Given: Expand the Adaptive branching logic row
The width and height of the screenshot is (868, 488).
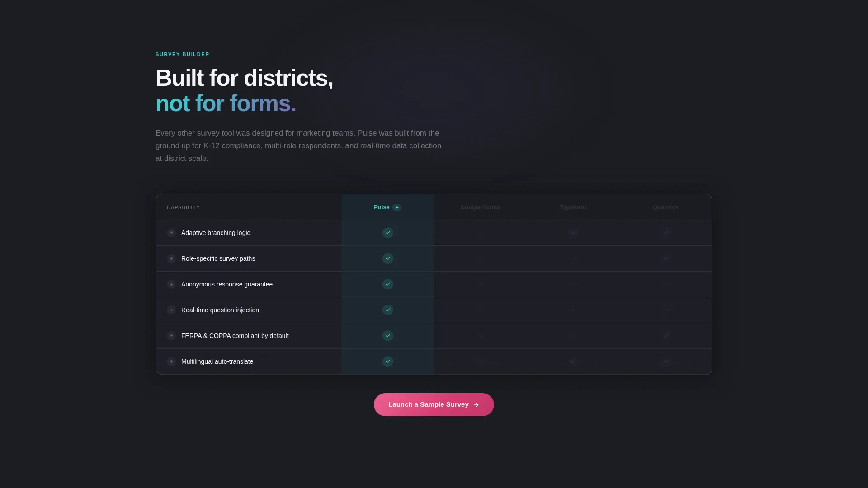Looking at the screenshot, I should [171, 233].
